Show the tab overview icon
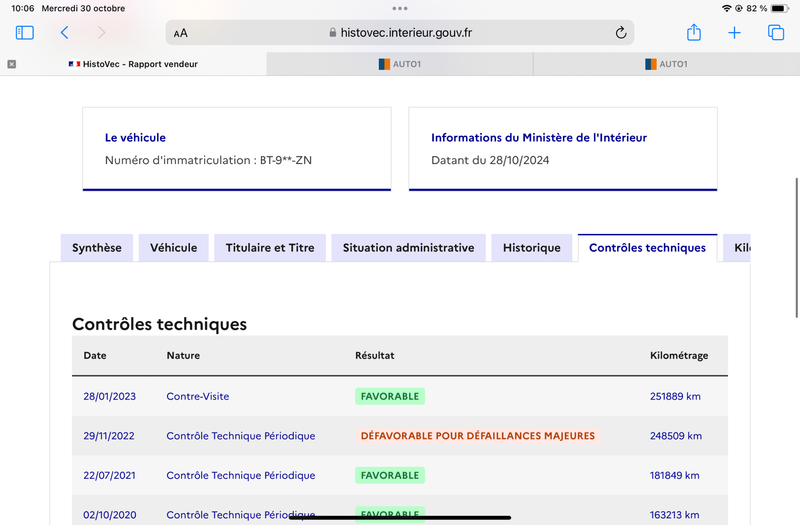This screenshot has height=525, width=800. [x=776, y=32]
